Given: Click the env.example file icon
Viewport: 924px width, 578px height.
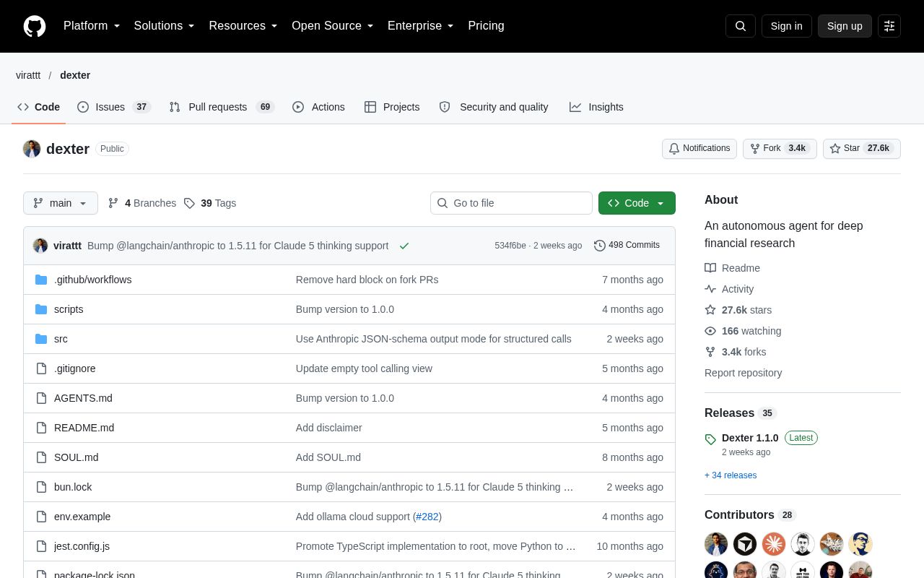Looking at the screenshot, I should coord(41,517).
